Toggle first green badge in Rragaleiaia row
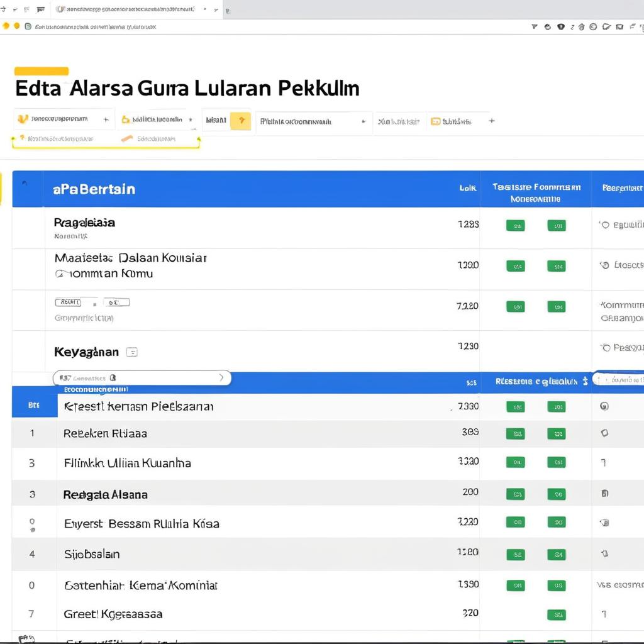 coord(516,226)
